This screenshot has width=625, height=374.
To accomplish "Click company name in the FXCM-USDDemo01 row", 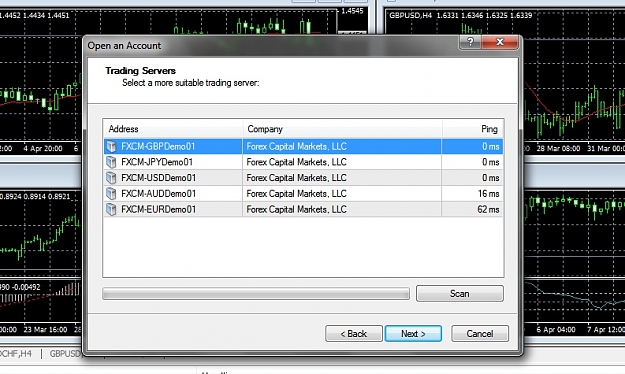I will (297, 178).
